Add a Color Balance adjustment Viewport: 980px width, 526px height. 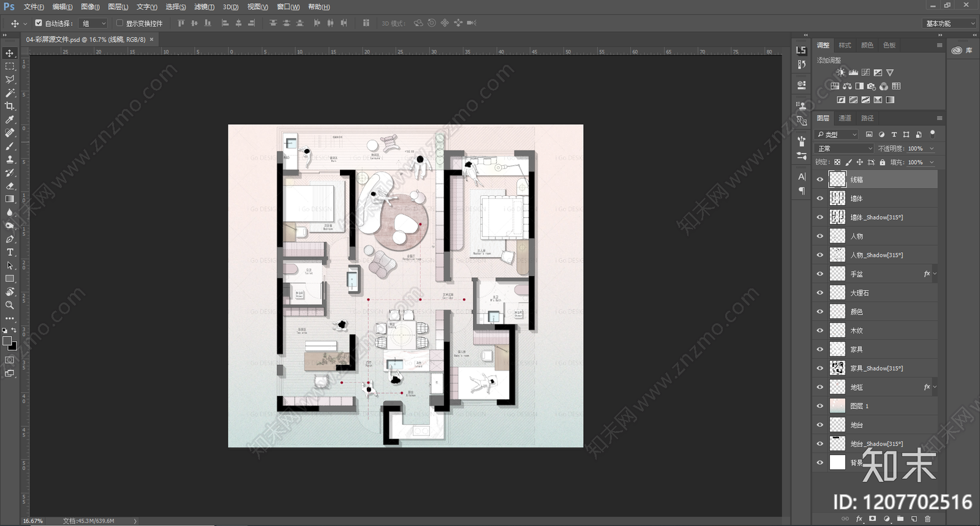tap(847, 86)
